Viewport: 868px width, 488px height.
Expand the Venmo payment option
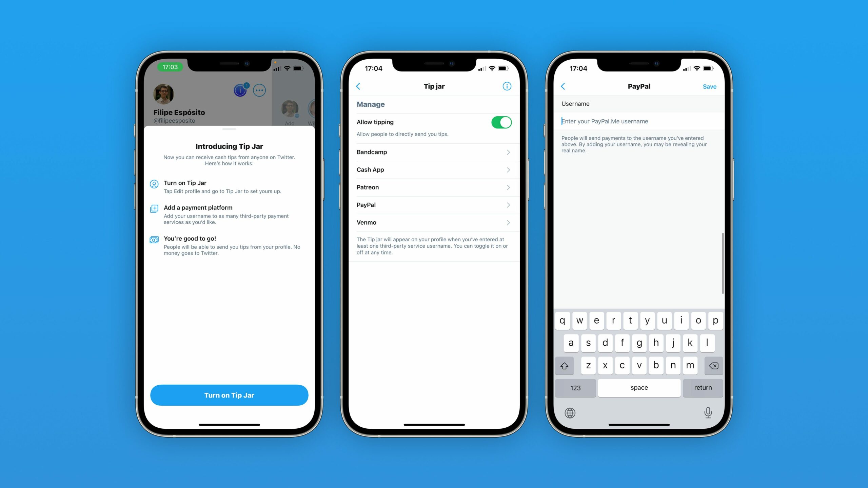pyautogui.click(x=433, y=222)
